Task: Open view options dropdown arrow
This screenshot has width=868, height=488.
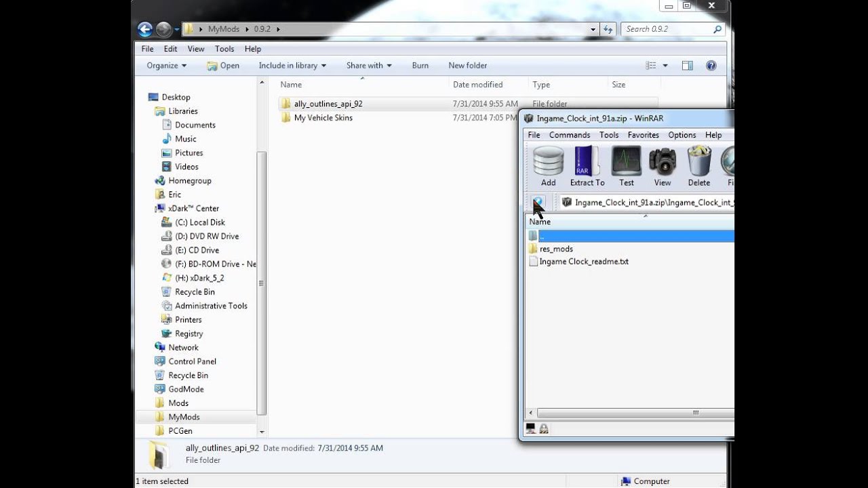Action: (x=665, y=66)
